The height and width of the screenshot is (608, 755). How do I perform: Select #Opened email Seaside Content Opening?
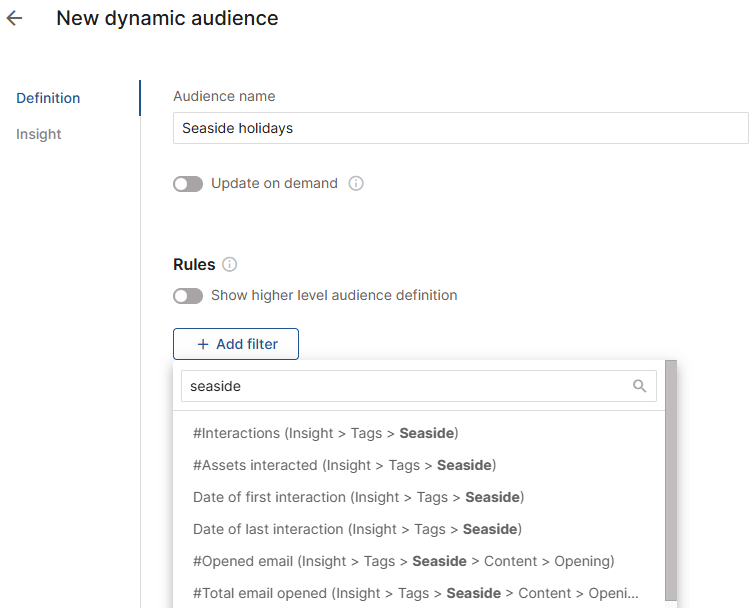(404, 561)
